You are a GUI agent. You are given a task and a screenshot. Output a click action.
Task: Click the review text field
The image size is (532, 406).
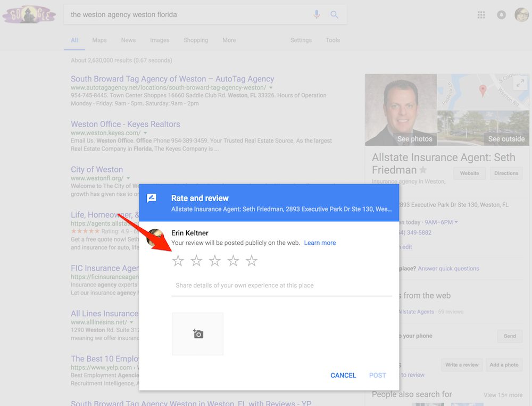(x=281, y=286)
